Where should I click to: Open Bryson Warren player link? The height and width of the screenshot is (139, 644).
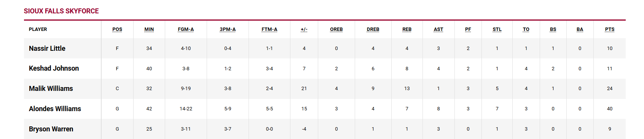[51, 129]
